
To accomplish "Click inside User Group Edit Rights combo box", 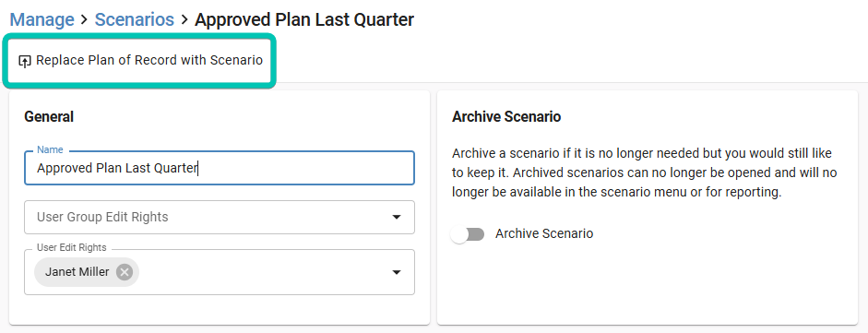I will click(220, 218).
